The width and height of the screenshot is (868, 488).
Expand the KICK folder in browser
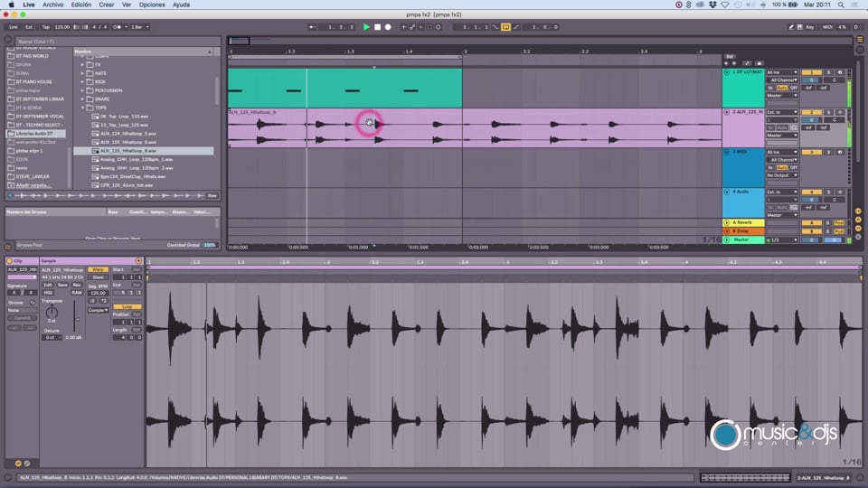[x=82, y=82]
